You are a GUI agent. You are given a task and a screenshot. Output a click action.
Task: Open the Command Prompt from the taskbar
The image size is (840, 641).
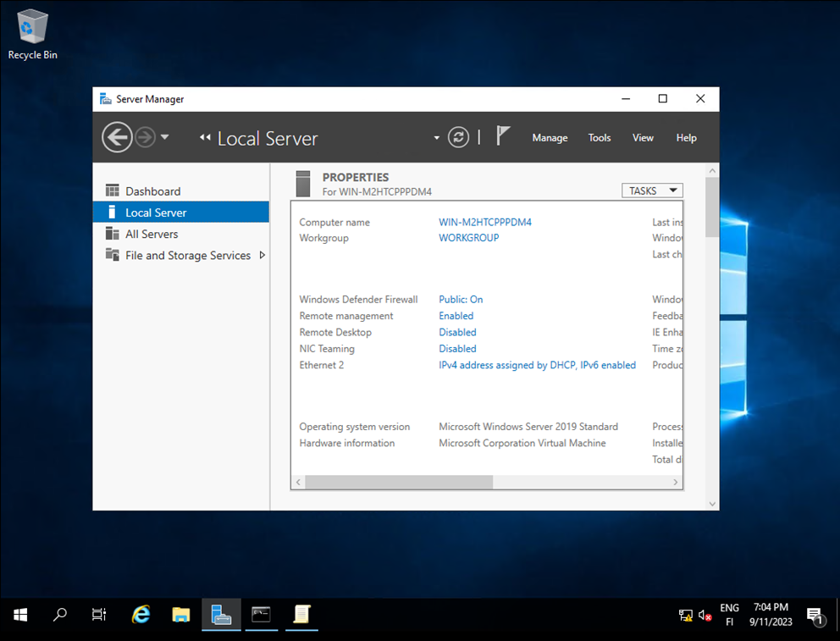262,615
